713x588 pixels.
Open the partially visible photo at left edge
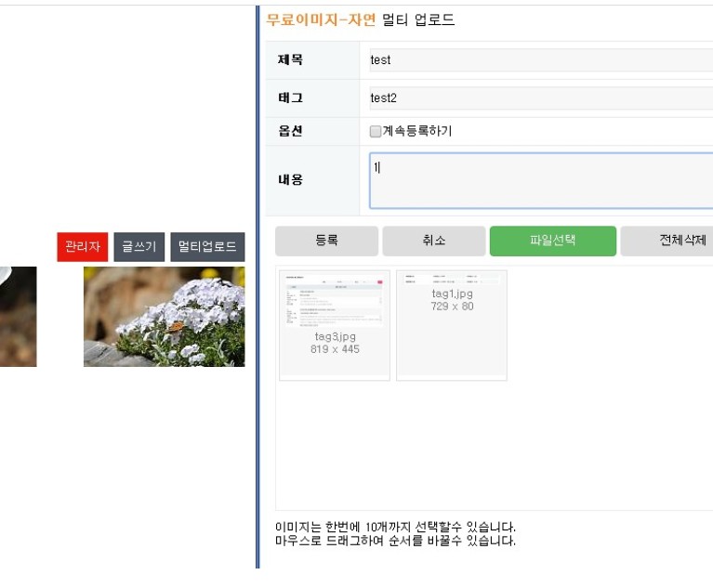tap(18, 317)
